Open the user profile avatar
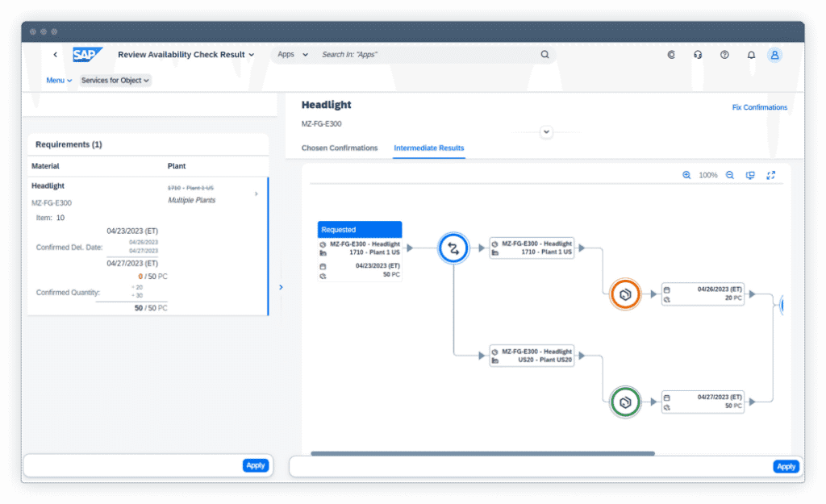This screenshot has height=504, width=826. pyautogui.click(x=774, y=55)
